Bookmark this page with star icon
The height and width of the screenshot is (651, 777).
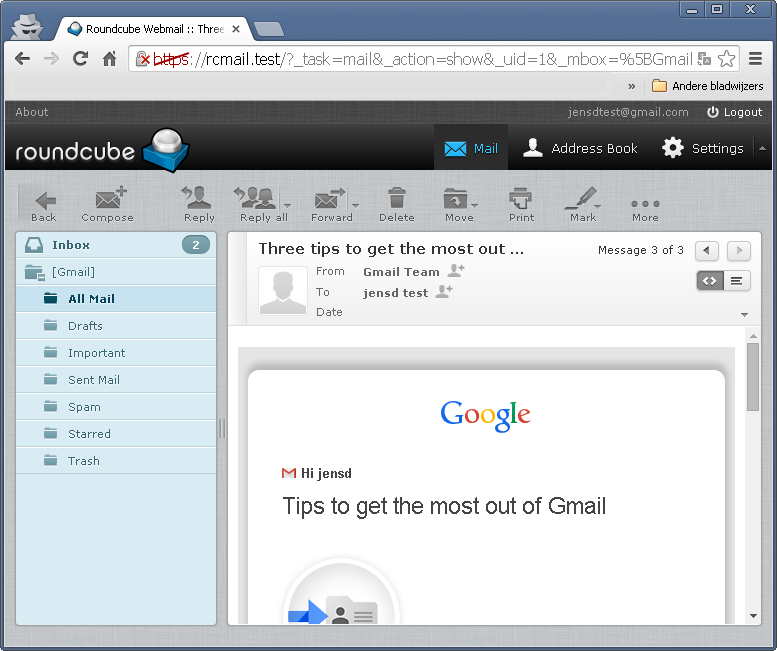(726, 59)
